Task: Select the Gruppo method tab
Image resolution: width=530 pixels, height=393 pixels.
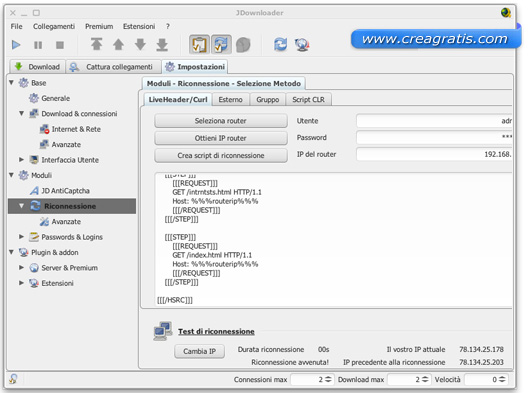Action: [267, 100]
